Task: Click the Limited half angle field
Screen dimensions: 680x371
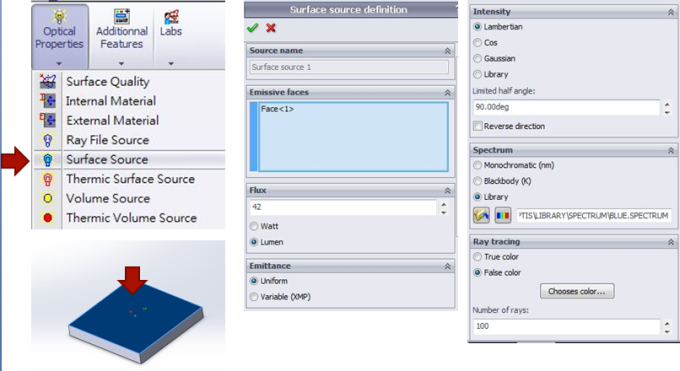Action: pos(566,107)
